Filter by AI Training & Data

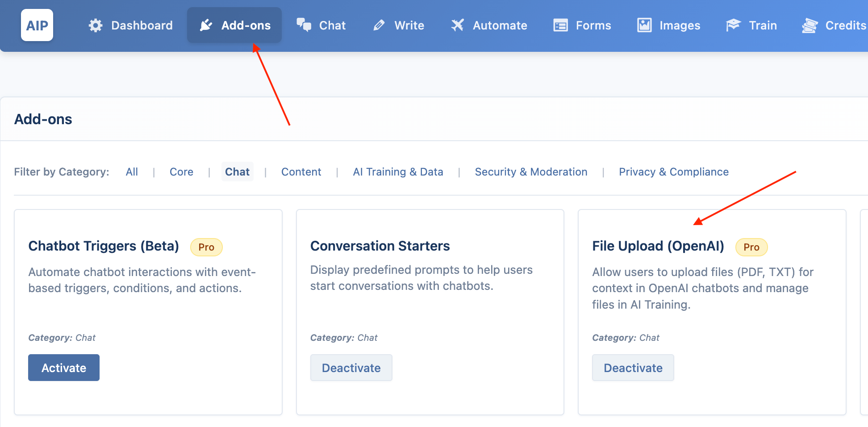click(398, 172)
